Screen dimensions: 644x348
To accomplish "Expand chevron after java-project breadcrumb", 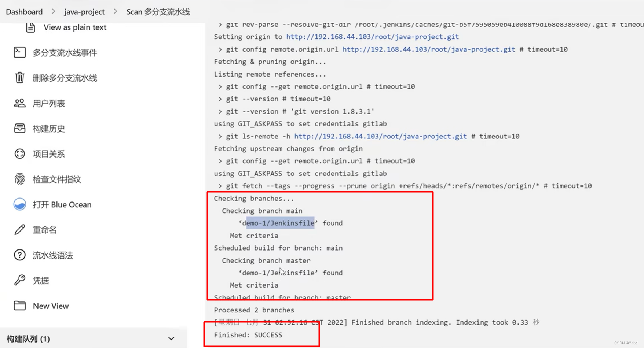I will (116, 11).
